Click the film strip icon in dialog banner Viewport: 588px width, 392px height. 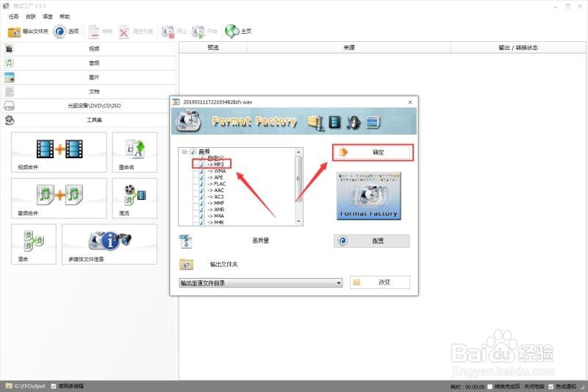click(x=334, y=122)
